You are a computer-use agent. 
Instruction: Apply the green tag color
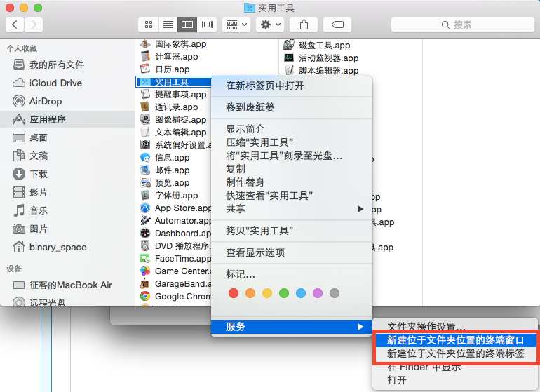click(284, 293)
